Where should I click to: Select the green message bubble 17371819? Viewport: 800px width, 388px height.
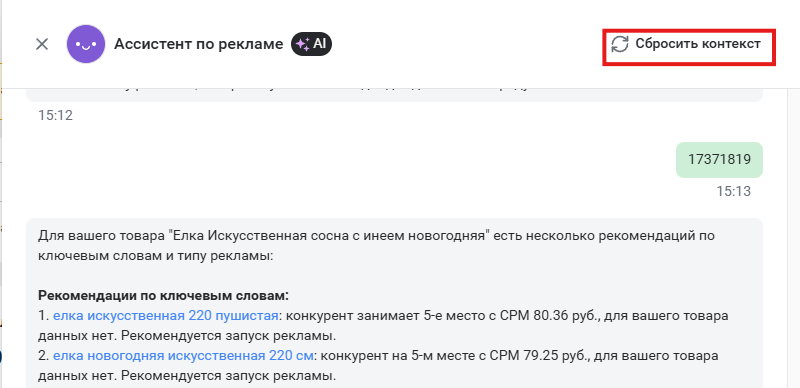click(x=719, y=160)
